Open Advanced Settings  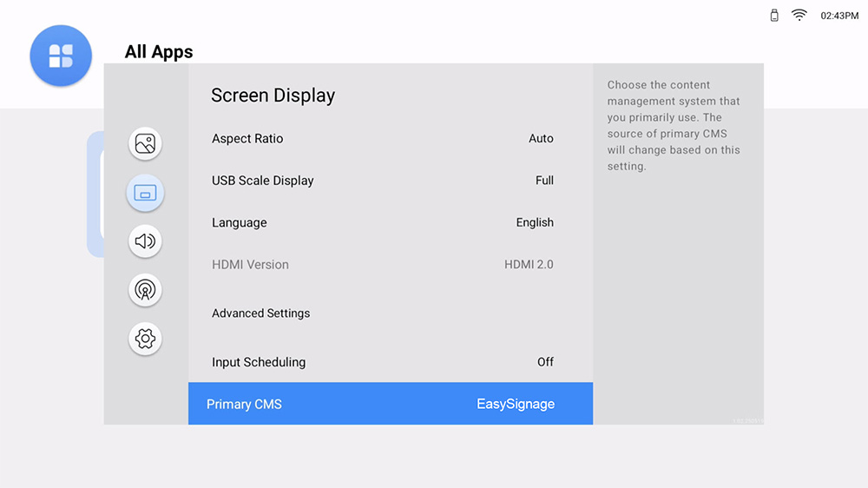pos(260,313)
